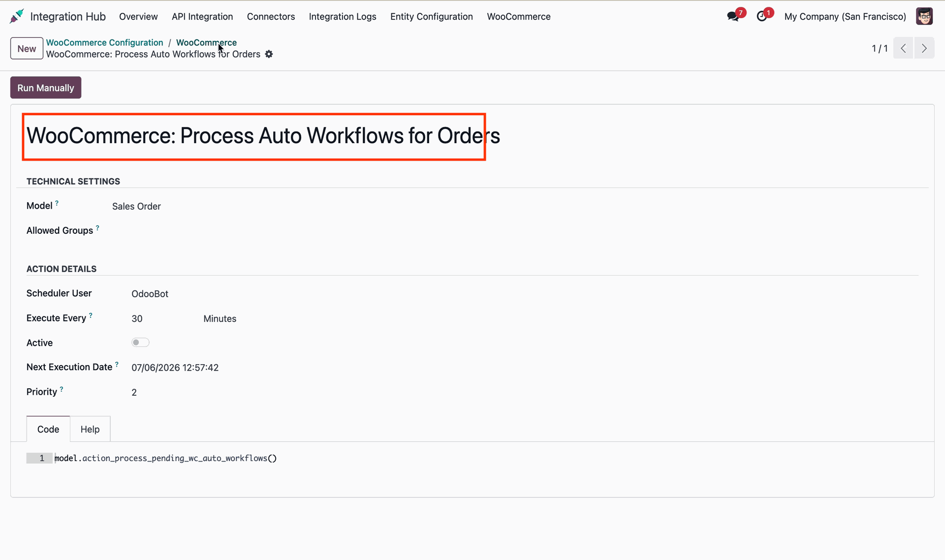Image resolution: width=945 pixels, height=560 pixels.
Task: Open the Integration Logs menu
Action: [x=343, y=16]
